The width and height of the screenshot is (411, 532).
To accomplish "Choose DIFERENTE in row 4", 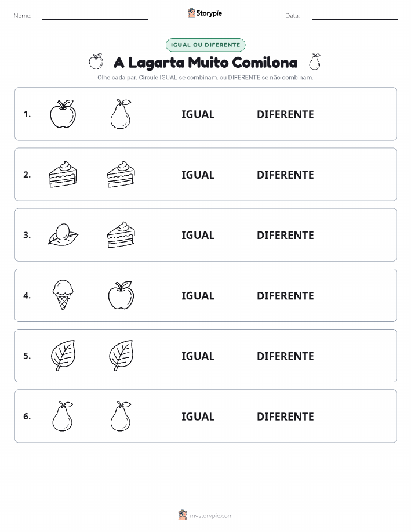I will click(x=285, y=295).
